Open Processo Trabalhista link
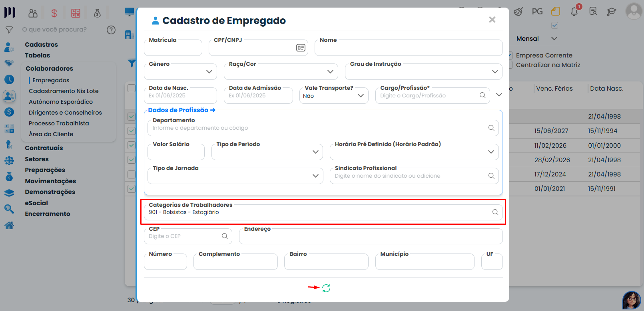 point(59,123)
